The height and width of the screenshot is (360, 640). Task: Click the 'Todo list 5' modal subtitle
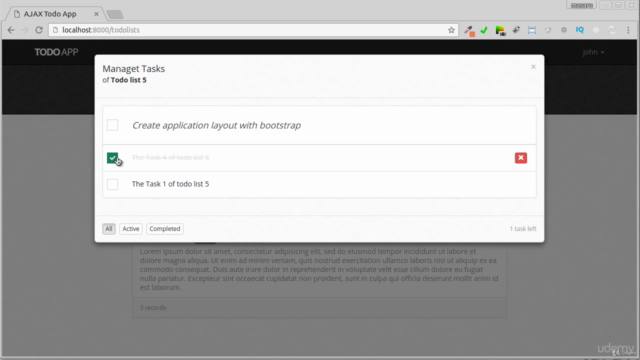pyautogui.click(x=129, y=80)
